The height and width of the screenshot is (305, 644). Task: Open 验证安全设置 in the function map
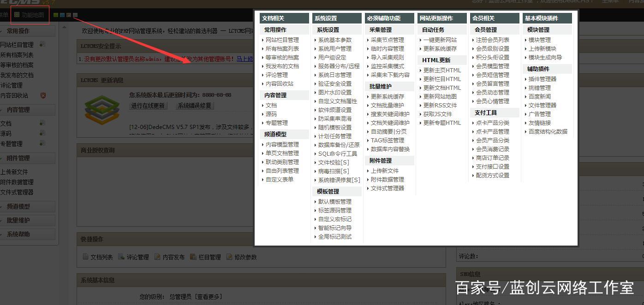334,84
